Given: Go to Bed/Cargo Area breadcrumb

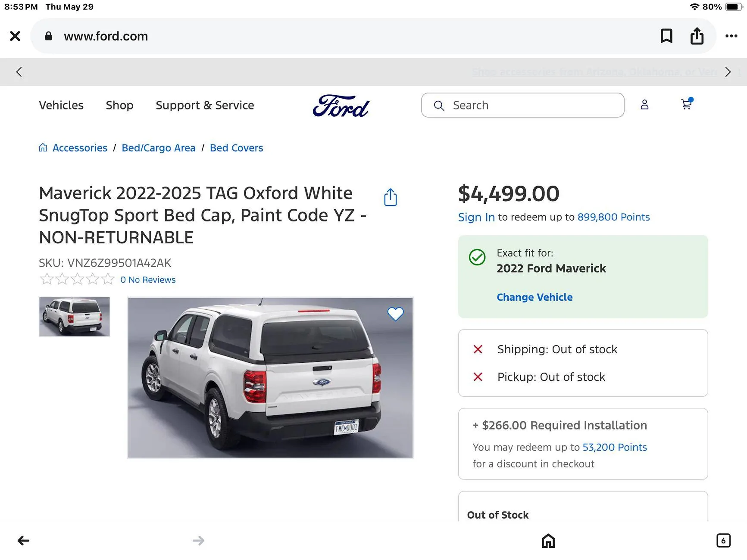Looking at the screenshot, I should tap(159, 148).
